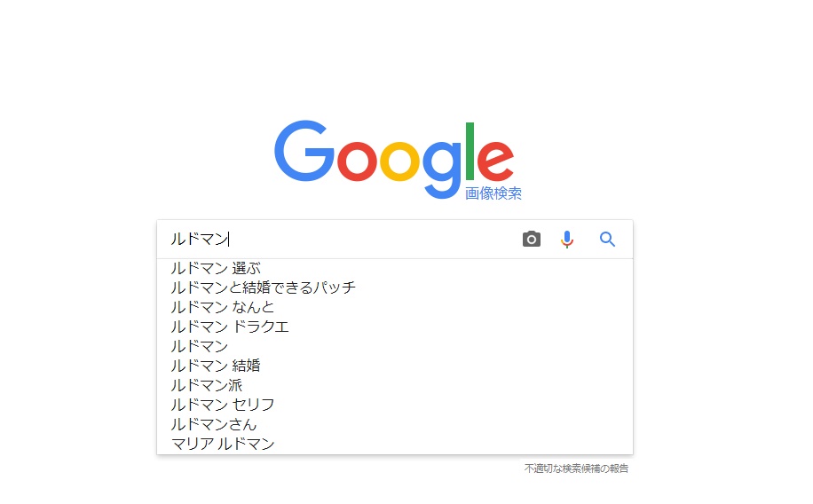Focus the search field containing ルドマン

click(337, 239)
